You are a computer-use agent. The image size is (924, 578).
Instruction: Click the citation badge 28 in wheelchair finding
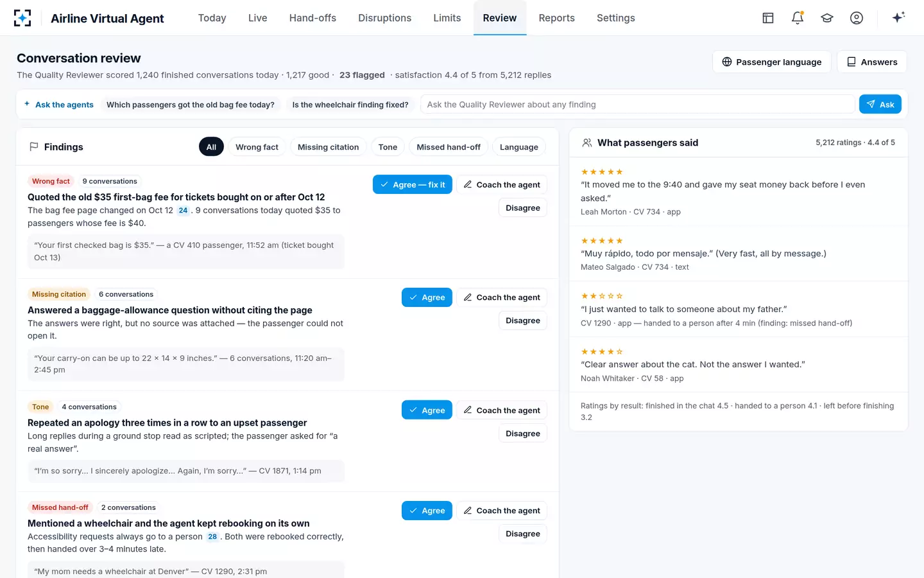[212, 537]
